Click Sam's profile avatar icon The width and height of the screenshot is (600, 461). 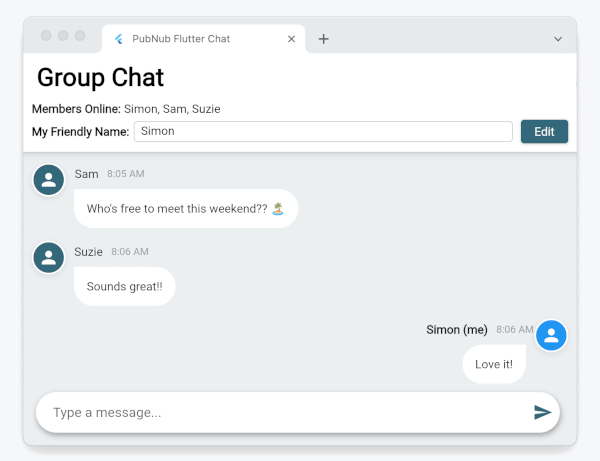pyautogui.click(x=49, y=180)
